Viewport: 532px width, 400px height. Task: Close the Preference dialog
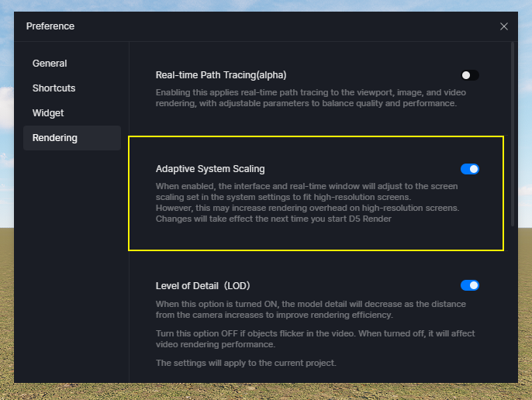tap(504, 26)
